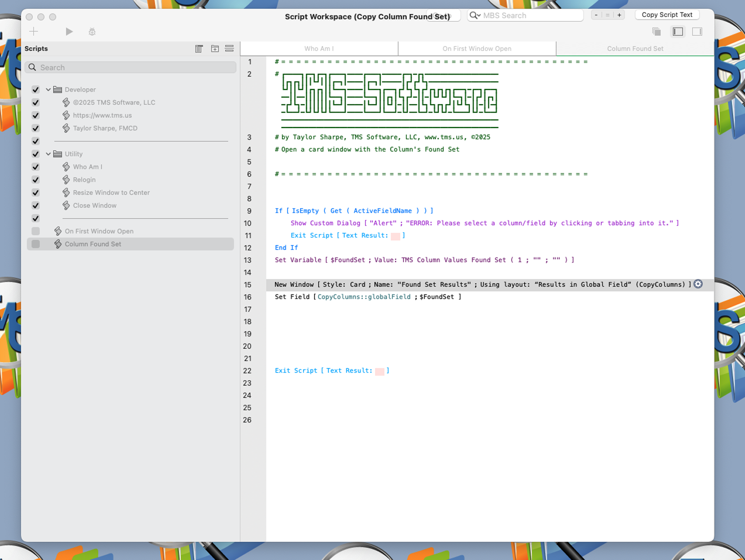Click the plus icon to create new script

[33, 31]
